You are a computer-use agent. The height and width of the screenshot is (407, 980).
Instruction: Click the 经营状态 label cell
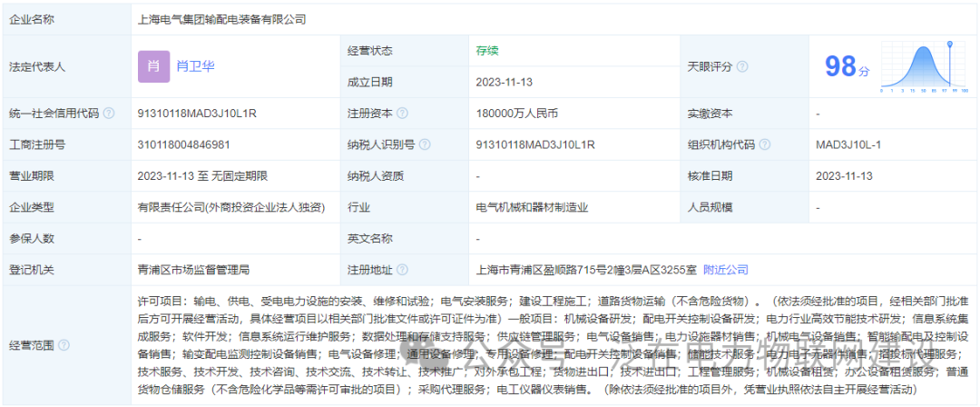pos(405,51)
